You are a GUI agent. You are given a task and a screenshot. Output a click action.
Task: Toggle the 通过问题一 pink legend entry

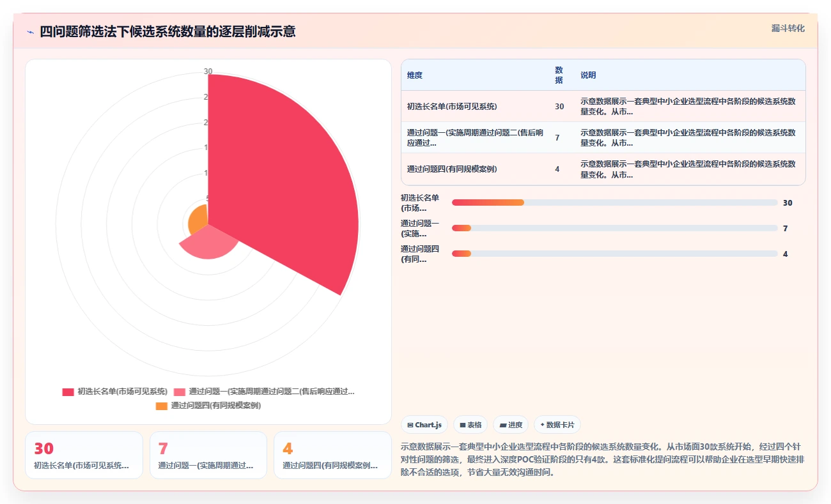pos(263,392)
